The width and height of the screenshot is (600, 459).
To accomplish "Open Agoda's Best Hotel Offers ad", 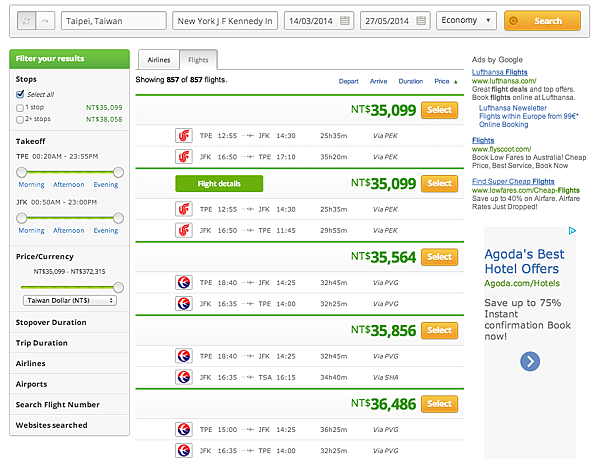I will click(524, 261).
